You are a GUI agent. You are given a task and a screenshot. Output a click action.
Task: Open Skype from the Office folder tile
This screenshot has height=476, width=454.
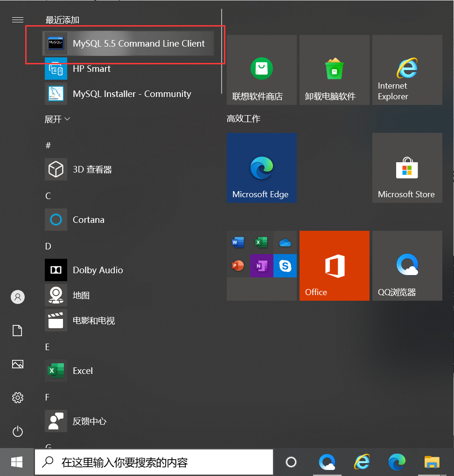coord(285,266)
